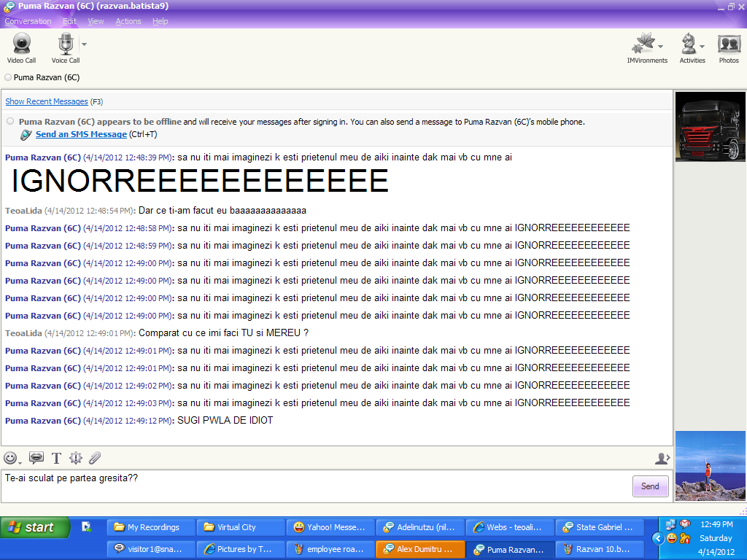This screenshot has height=560, width=747.
Task: Click the system clock 12:49 PM
Action: click(716, 524)
